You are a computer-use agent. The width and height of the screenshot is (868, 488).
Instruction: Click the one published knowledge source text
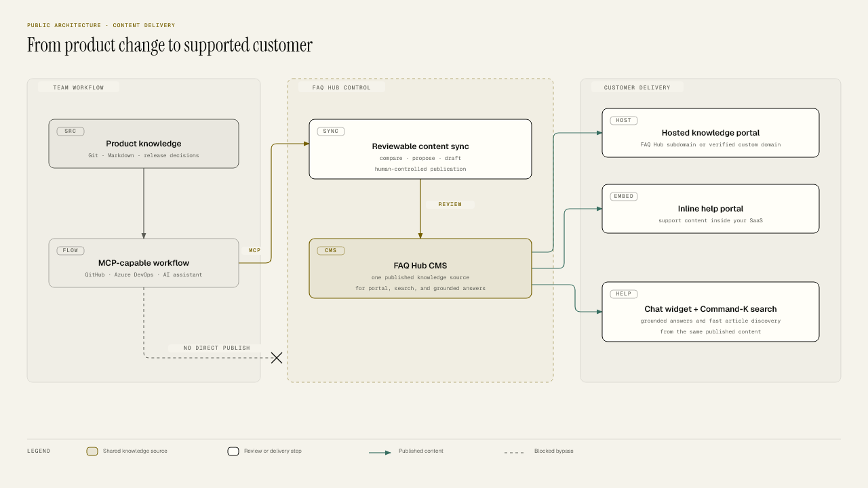pyautogui.click(x=420, y=278)
